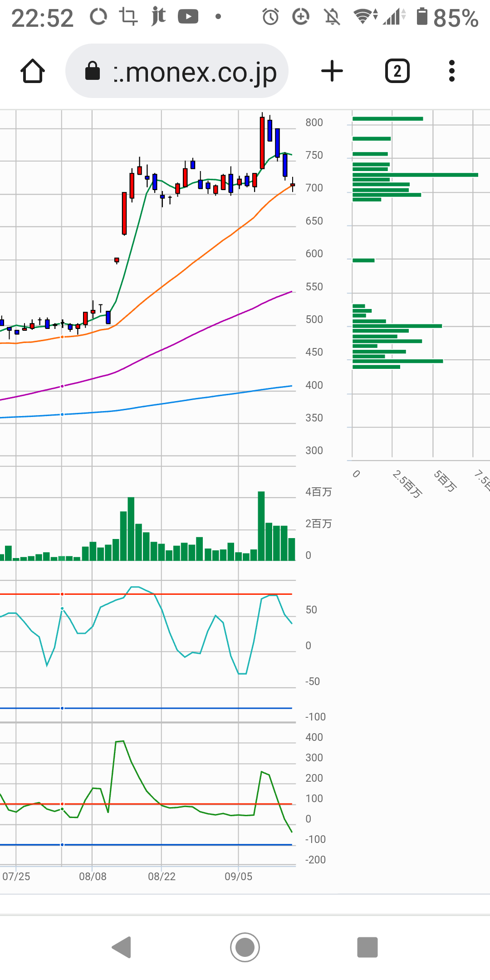The height and width of the screenshot is (980, 490).
Task: Tap the 800 price axis label
Action: point(314,122)
